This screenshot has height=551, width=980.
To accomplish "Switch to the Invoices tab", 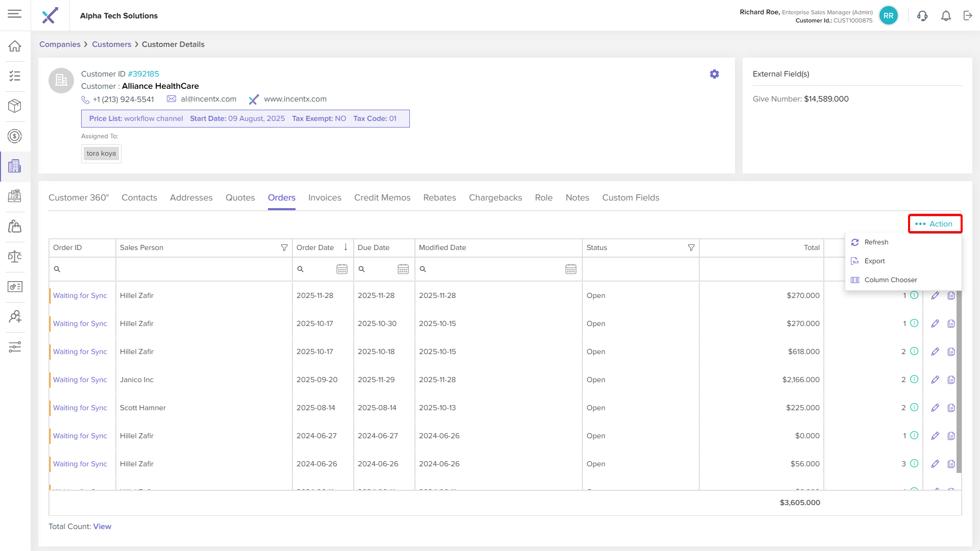I will 325,197.
